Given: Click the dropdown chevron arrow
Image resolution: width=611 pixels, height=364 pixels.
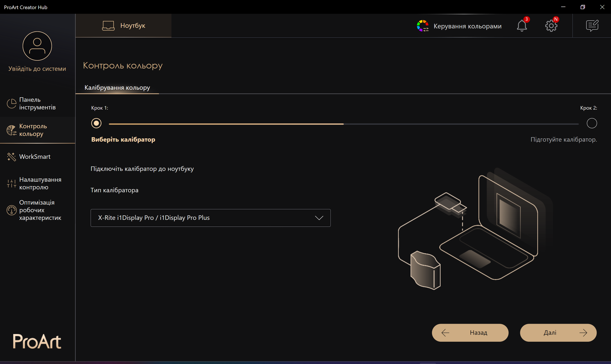Looking at the screenshot, I should click(319, 218).
